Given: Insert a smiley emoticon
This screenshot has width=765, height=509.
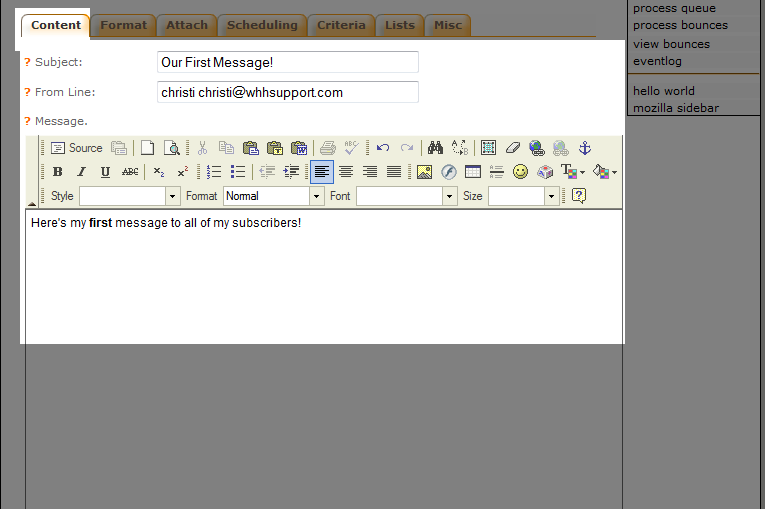Looking at the screenshot, I should [520, 172].
